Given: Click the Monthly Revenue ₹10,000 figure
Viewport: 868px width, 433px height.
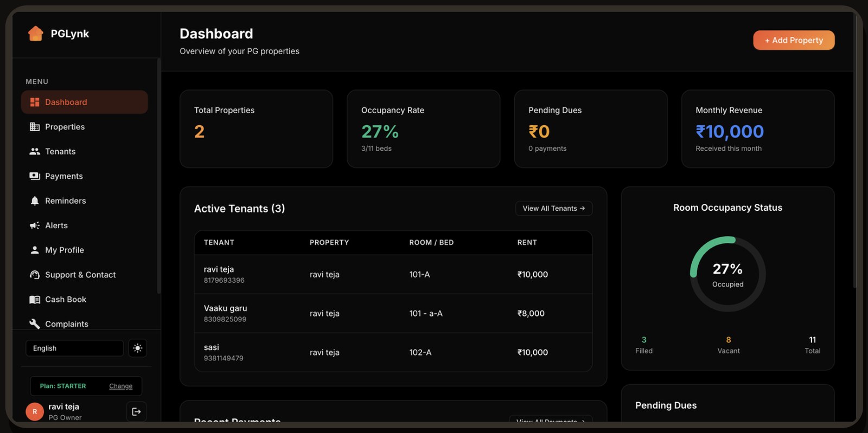Looking at the screenshot, I should (730, 132).
